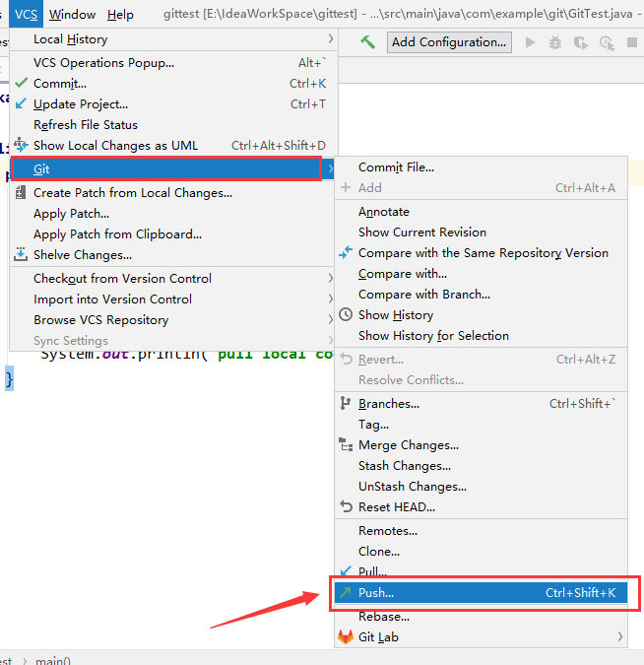Expand the Git Lab submenu arrow

(619, 636)
